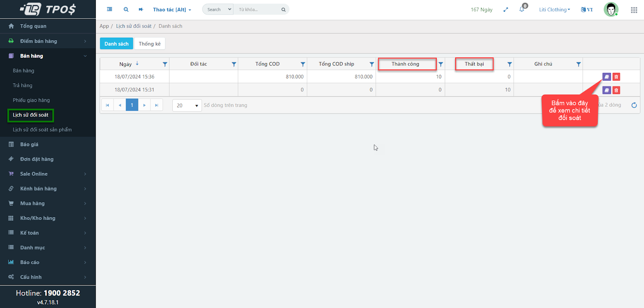Switch to Danh sách tab

point(116,44)
